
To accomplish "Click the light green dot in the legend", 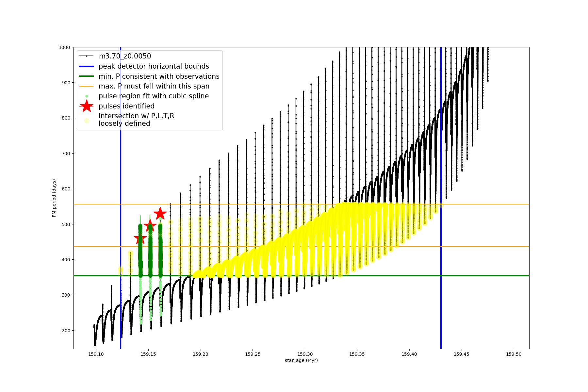I will [x=87, y=96].
